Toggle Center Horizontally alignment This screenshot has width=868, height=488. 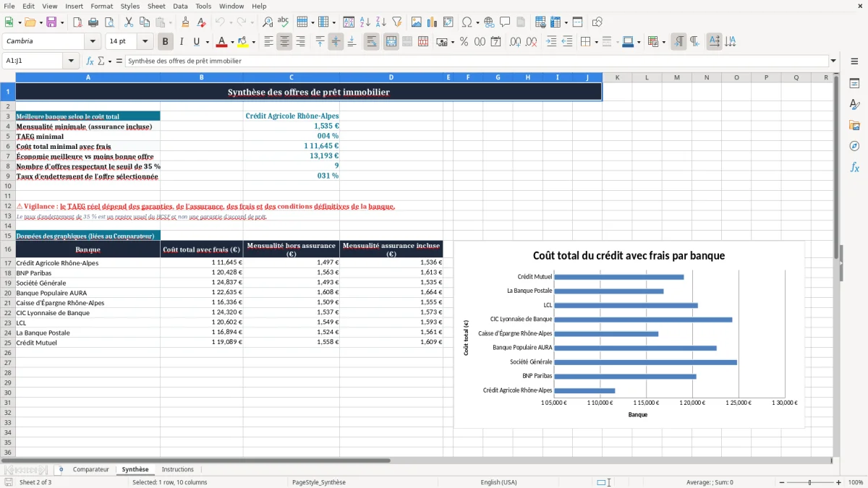click(285, 42)
